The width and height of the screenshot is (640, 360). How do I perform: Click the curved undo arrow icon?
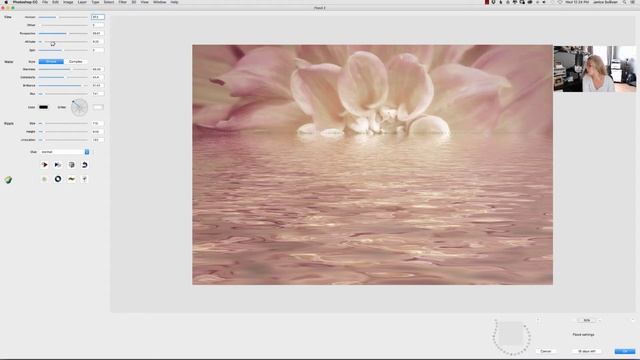pos(84,165)
